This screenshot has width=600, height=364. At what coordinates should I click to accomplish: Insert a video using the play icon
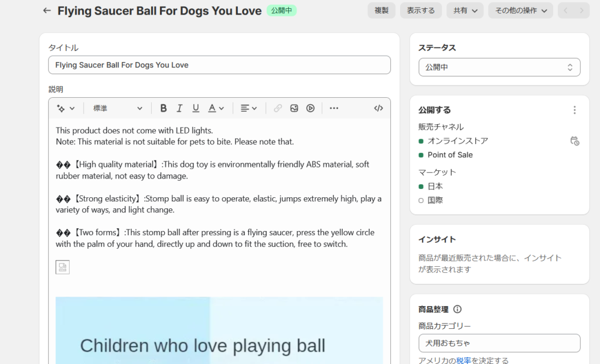(311, 108)
